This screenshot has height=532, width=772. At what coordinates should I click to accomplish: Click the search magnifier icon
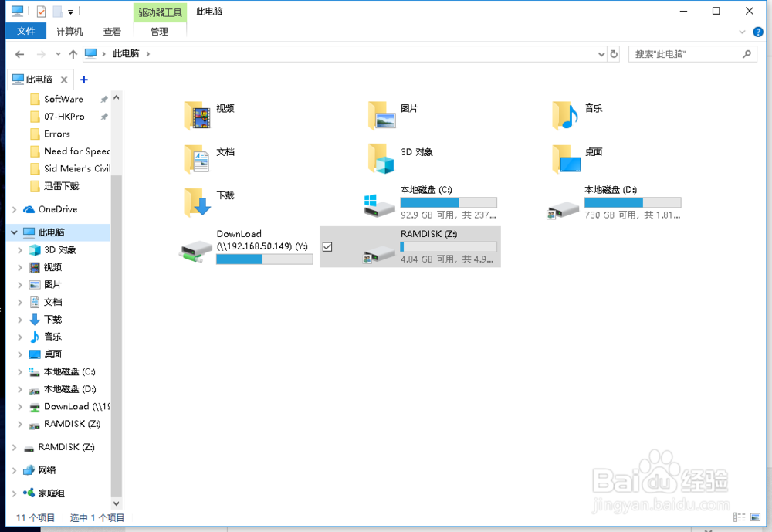coord(747,54)
